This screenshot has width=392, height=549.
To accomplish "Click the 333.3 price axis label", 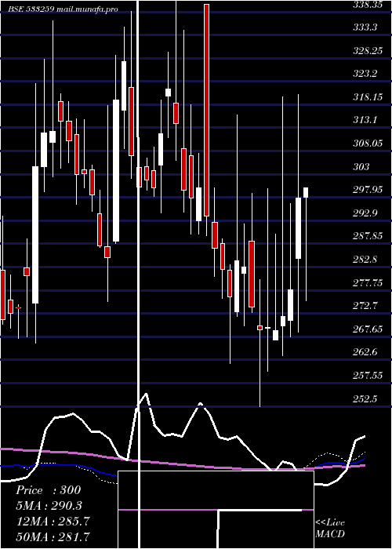I will [365, 27].
